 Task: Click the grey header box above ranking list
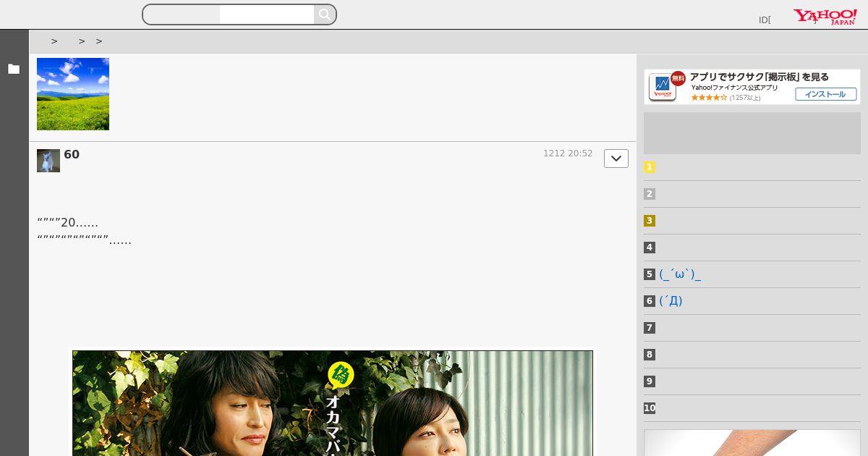click(x=752, y=133)
